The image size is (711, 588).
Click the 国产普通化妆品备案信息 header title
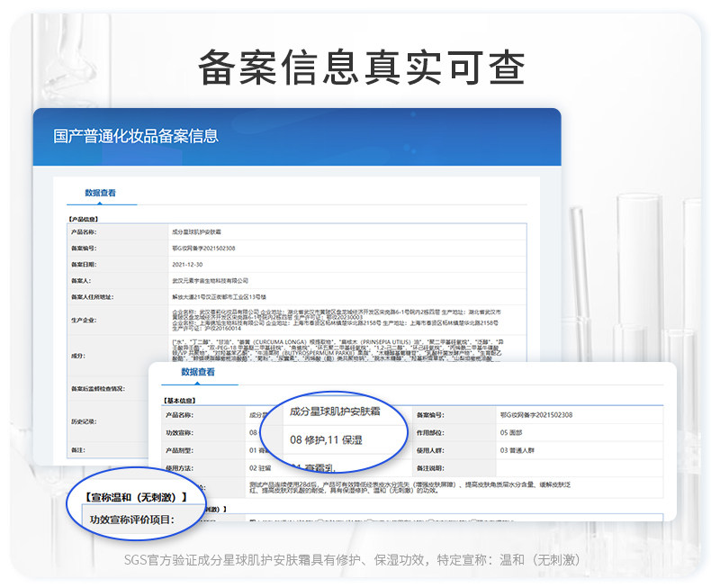(136, 136)
